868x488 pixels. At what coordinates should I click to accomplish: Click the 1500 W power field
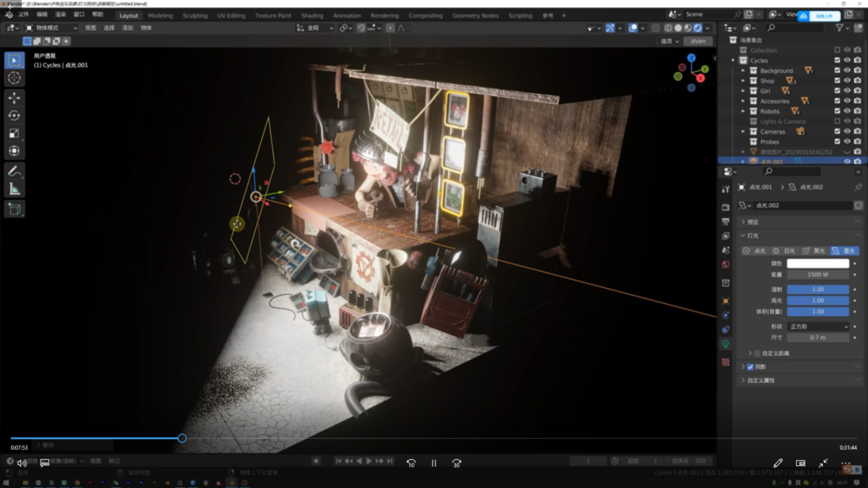(817, 274)
